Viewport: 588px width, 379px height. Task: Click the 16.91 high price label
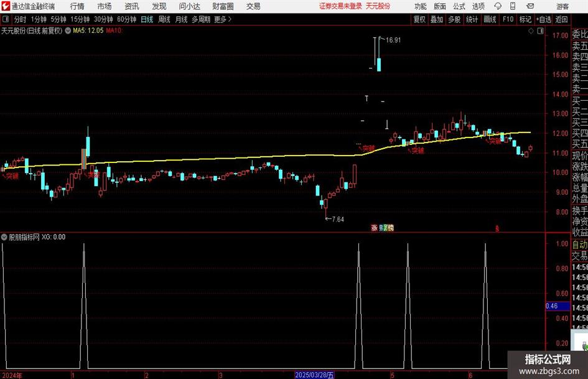[393, 40]
